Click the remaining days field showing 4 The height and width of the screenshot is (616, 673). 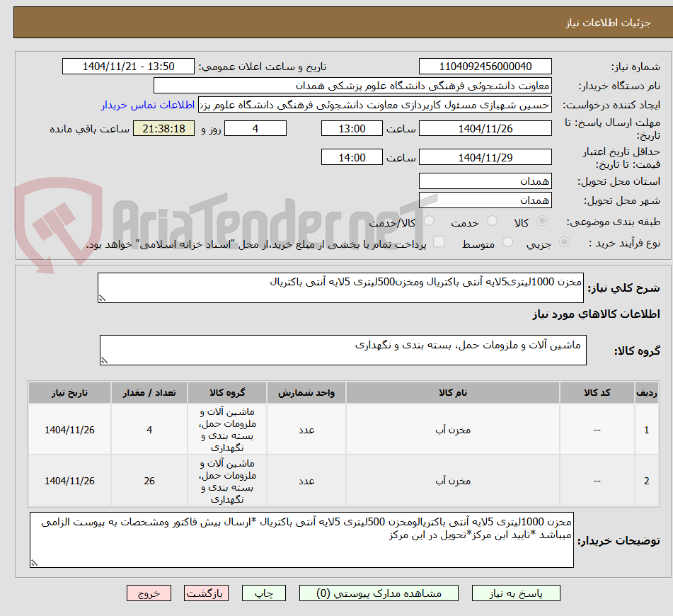pyautogui.click(x=255, y=128)
